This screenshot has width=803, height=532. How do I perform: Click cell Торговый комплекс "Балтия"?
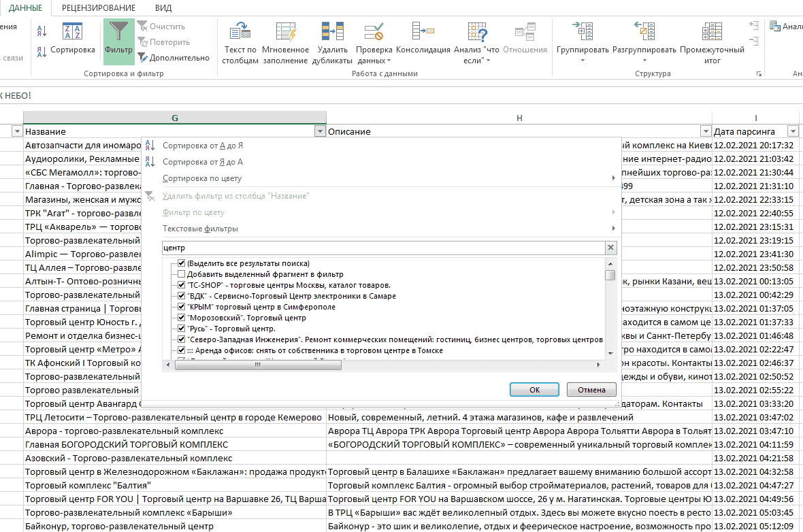175,486
